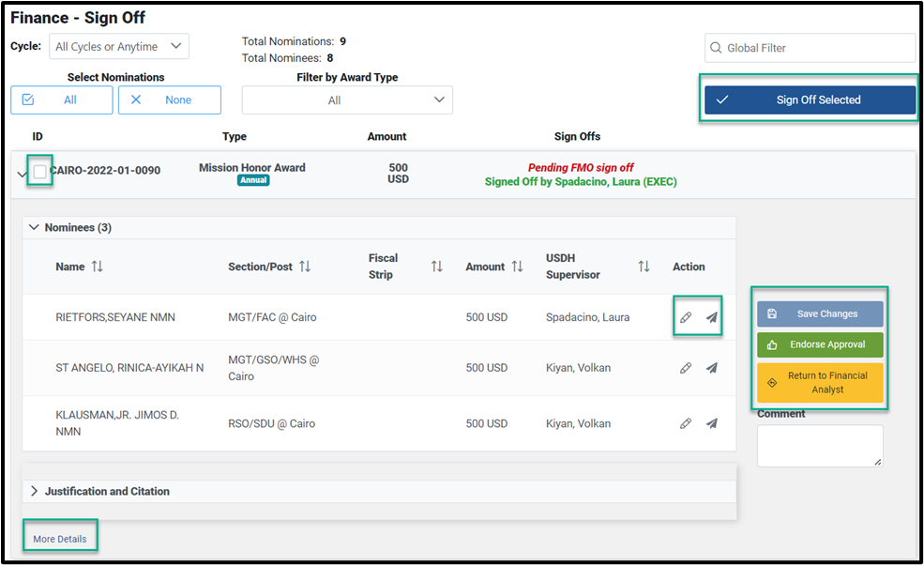Click the send paper-plane icon for RIETFORS,SEYANE NMN
The width and height of the screenshot is (924, 565).
click(712, 318)
